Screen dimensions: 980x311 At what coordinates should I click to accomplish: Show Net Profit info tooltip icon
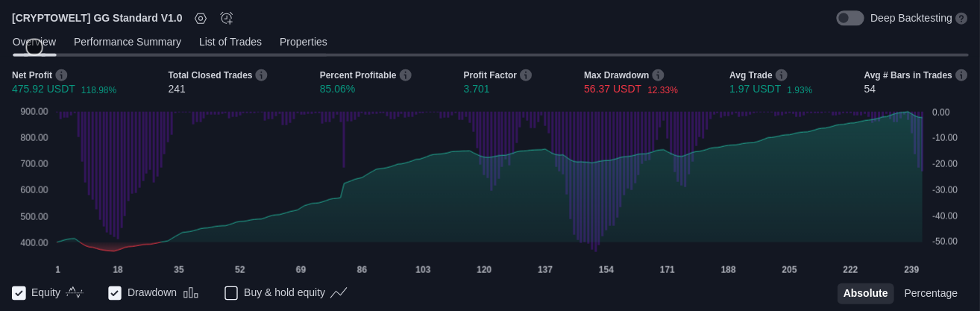coord(61,75)
